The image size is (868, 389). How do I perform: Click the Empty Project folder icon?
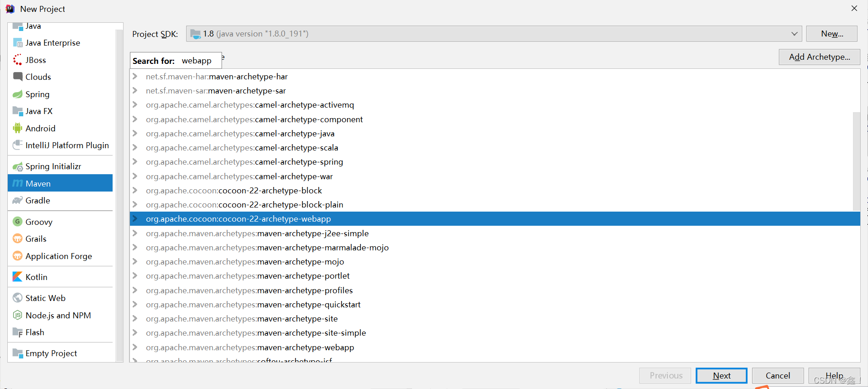[x=18, y=353]
